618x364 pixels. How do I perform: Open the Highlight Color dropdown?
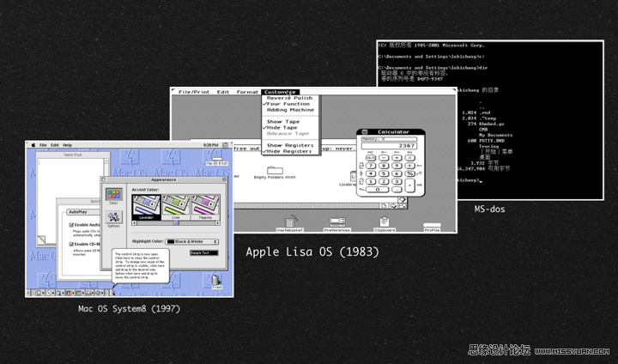pos(192,242)
